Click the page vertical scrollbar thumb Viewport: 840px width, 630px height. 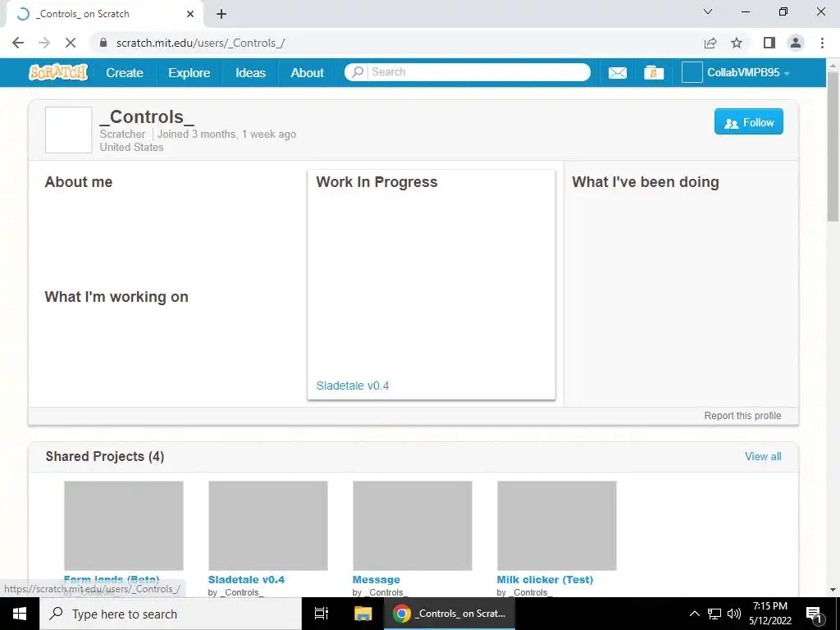(833, 146)
